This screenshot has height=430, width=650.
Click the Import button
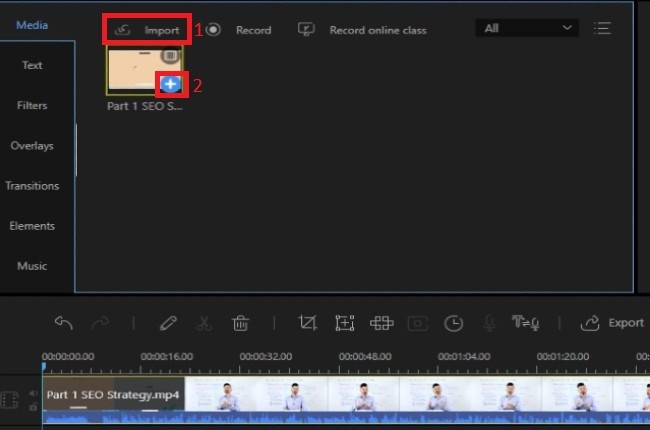(x=147, y=30)
